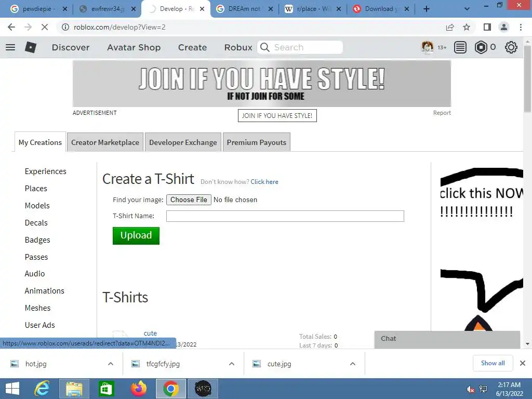Click Create in the navbar
The width and height of the screenshot is (532, 399).
point(192,47)
